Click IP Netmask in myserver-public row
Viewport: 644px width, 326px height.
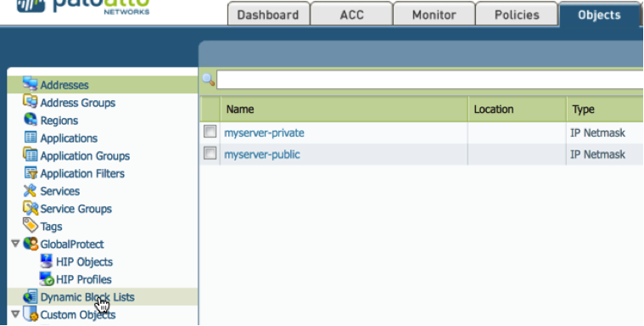(x=597, y=155)
